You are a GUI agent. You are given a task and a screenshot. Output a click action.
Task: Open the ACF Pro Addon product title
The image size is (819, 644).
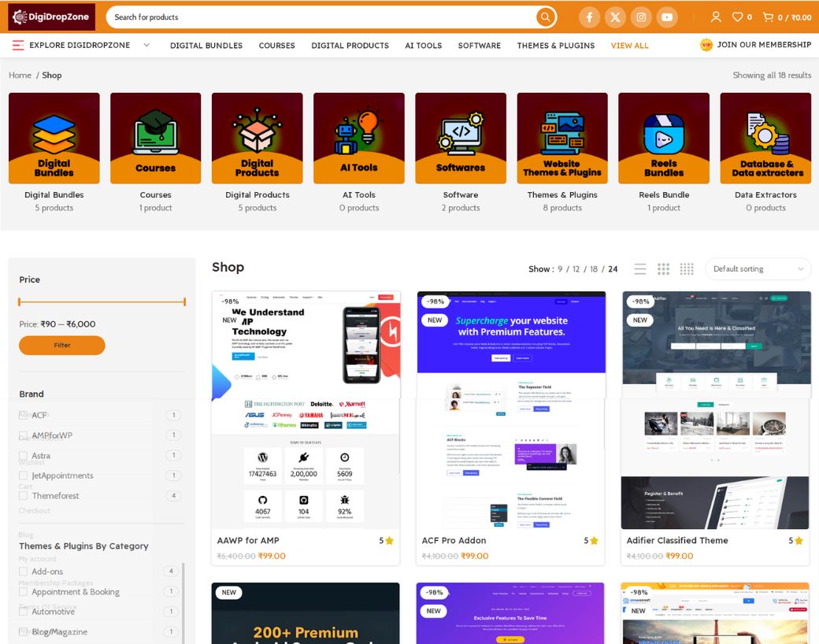click(x=454, y=541)
